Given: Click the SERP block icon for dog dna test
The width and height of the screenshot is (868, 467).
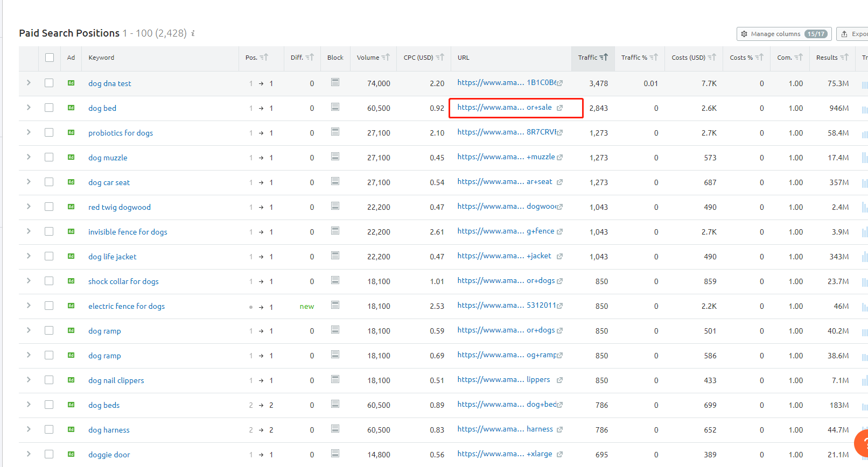Looking at the screenshot, I should point(335,82).
